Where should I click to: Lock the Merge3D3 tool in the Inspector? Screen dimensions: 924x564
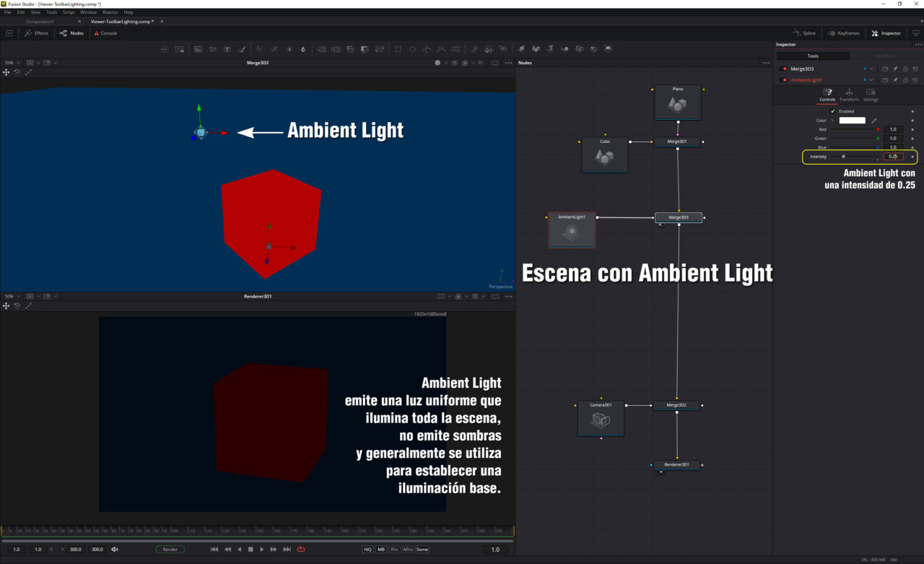(905, 69)
